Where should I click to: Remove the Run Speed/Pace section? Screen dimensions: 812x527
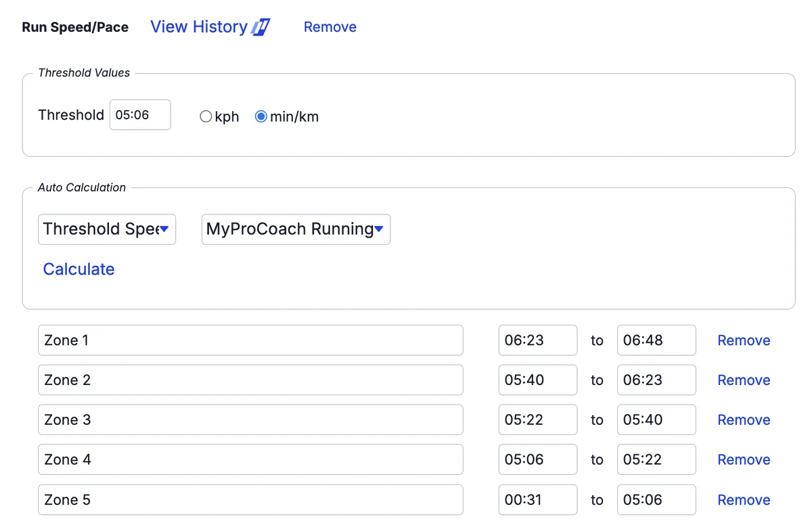coord(330,27)
